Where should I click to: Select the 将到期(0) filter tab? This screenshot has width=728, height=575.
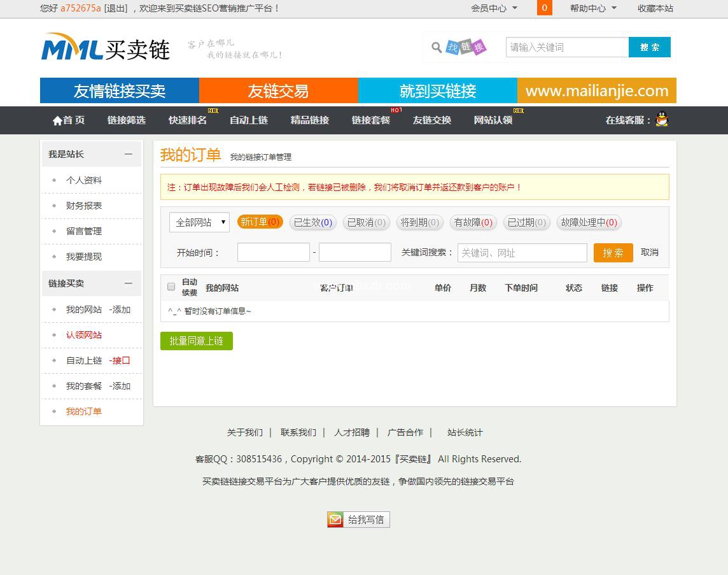tap(420, 222)
